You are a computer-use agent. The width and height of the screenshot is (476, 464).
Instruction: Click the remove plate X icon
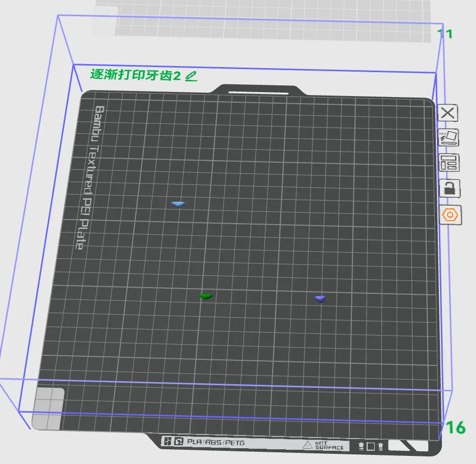tap(448, 113)
